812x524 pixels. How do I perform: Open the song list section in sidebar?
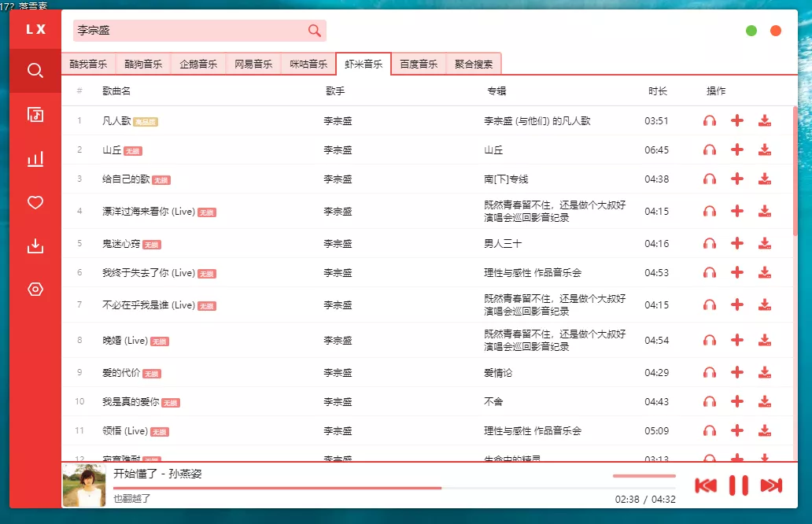point(35,114)
